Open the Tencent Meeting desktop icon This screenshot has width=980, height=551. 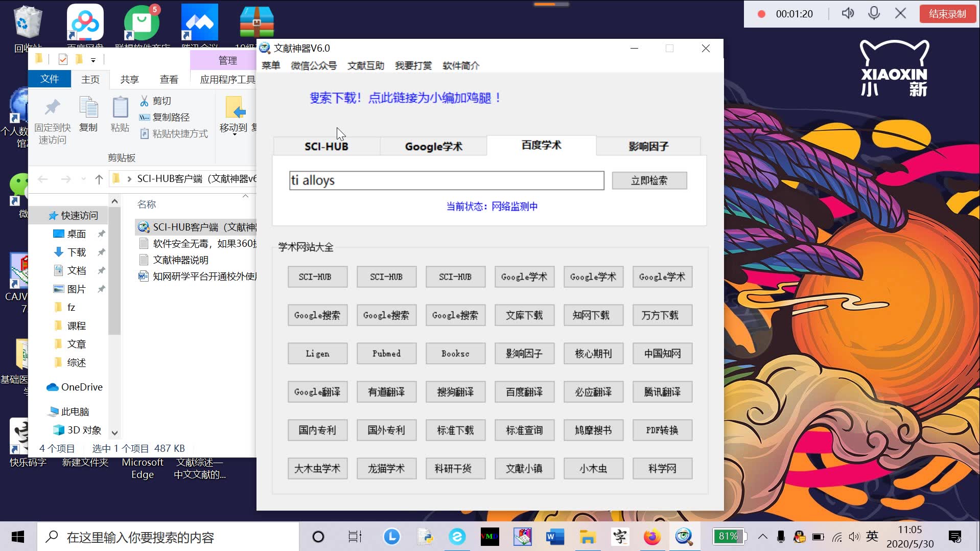200,23
